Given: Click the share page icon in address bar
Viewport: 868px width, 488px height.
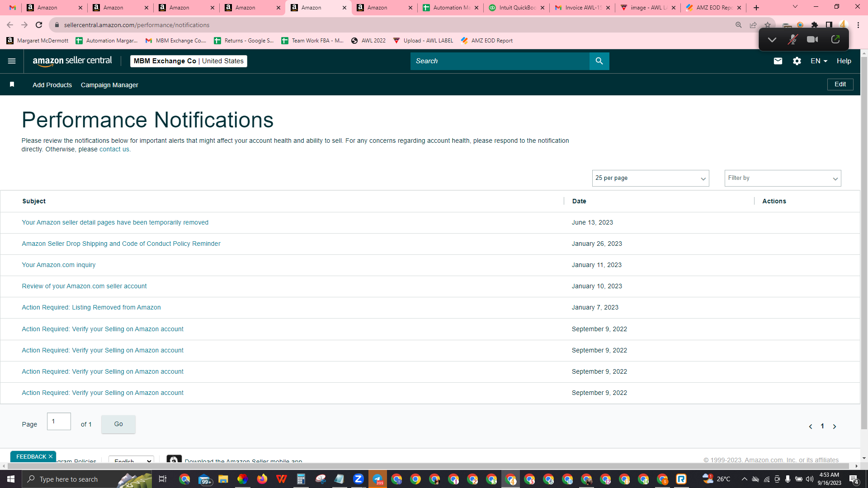Looking at the screenshot, I should pos(753,25).
